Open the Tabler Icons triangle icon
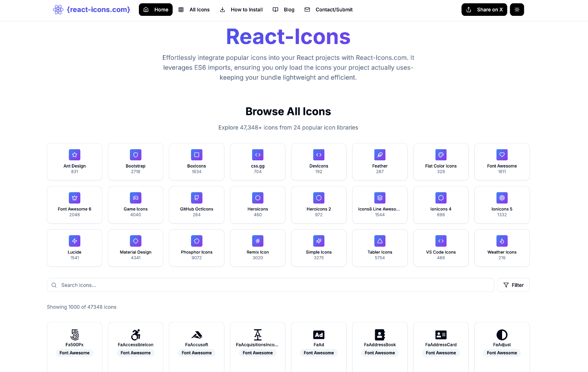 pos(380,241)
